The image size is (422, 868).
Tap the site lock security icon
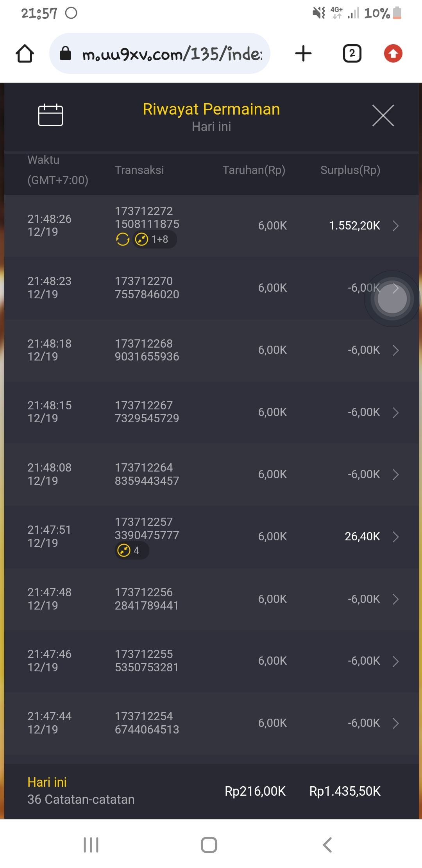click(x=65, y=54)
